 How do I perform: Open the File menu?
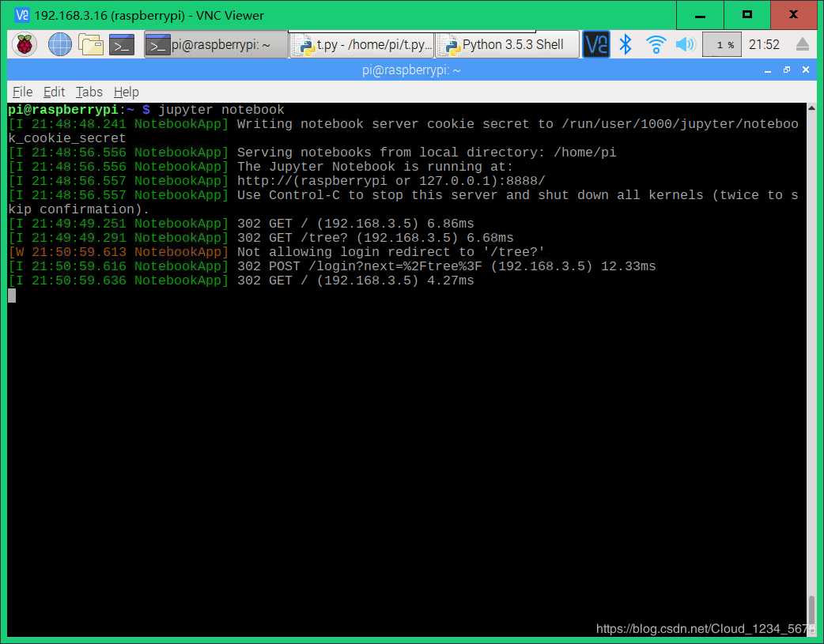point(23,92)
